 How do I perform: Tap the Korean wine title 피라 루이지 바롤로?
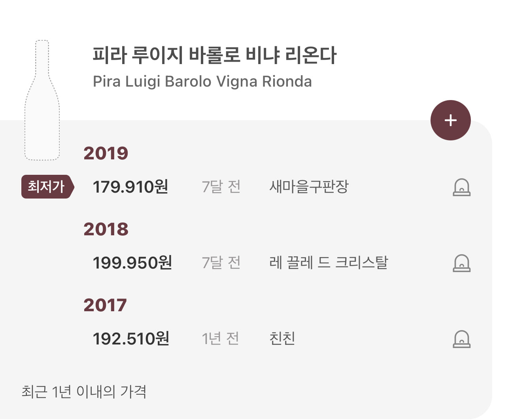tap(214, 55)
